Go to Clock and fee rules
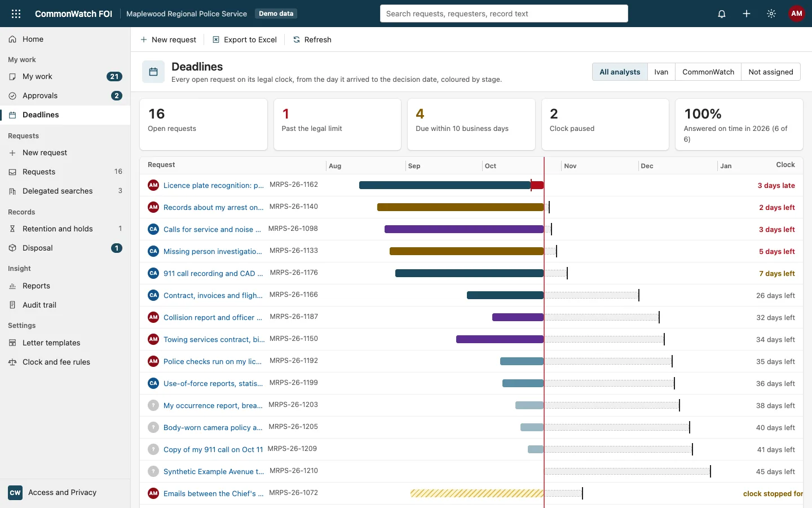The width and height of the screenshot is (812, 508). tap(65, 362)
